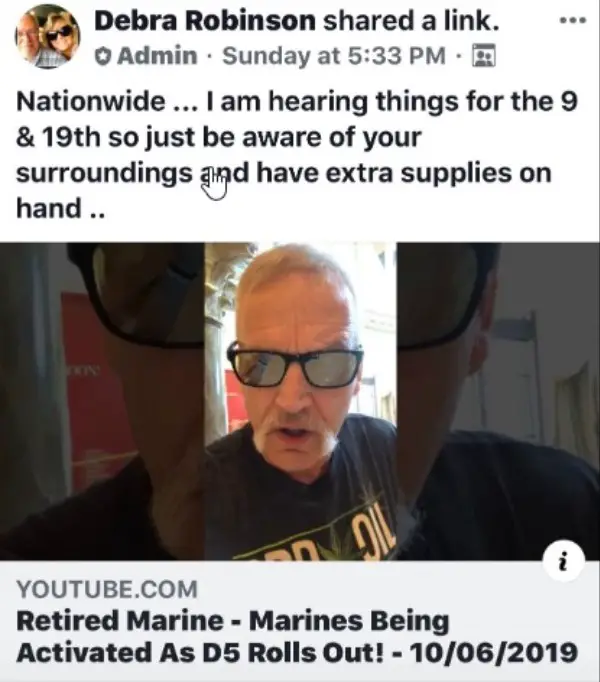Click the 10/06/2019 date in the link title
This screenshot has width=600, height=682.
[x=493, y=652]
